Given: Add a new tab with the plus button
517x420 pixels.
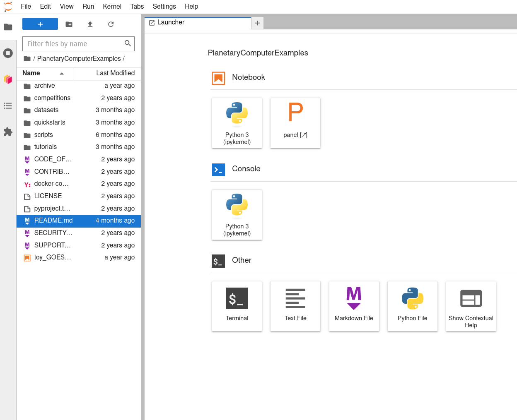Looking at the screenshot, I should point(257,23).
